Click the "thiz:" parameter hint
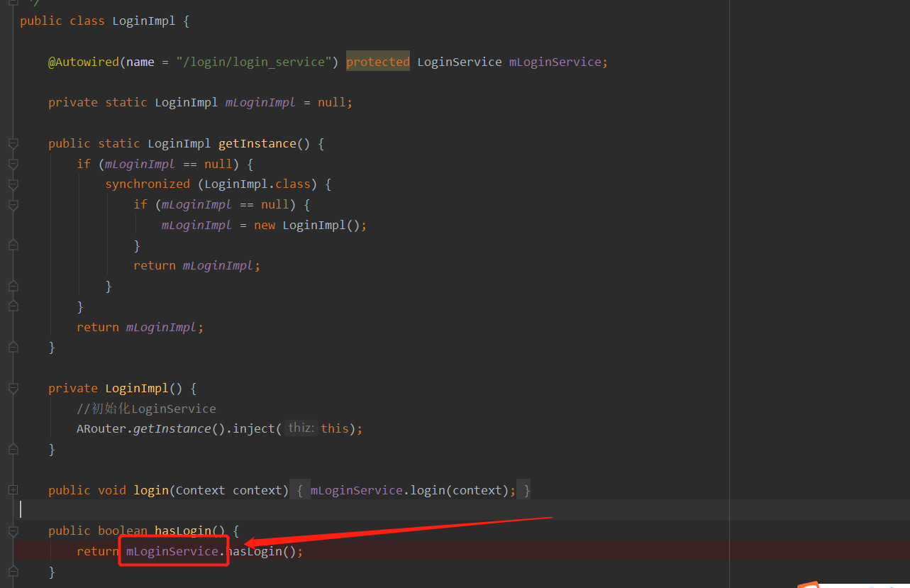Screen dimensions: 910x588 [x=301, y=428]
